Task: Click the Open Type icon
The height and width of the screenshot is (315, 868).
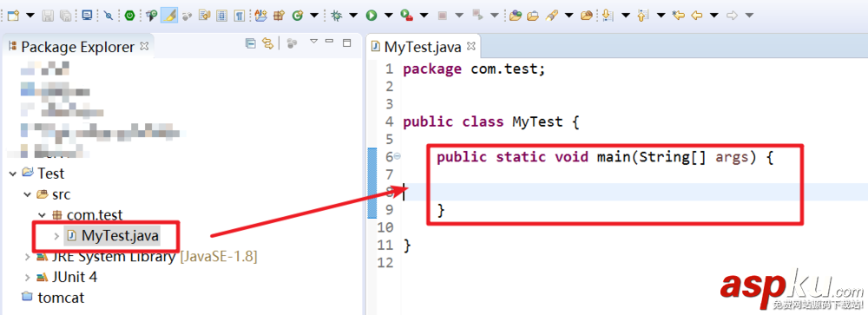Action: (516, 16)
